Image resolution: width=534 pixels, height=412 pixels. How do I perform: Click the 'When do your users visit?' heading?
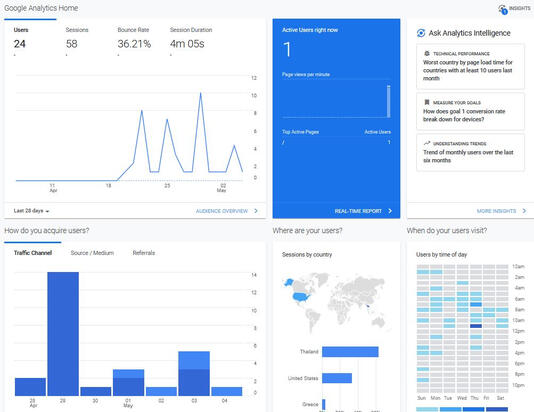(446, 231)
